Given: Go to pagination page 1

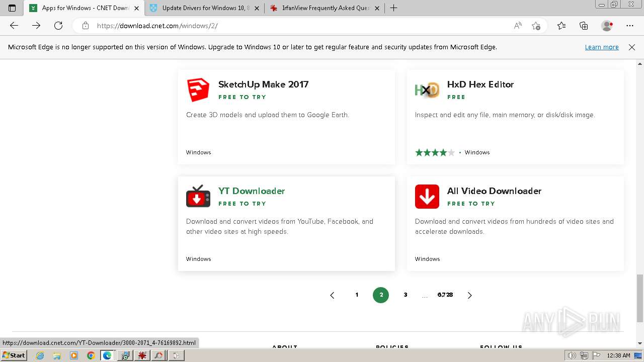Looking at the screenshot, I should 357,295.
